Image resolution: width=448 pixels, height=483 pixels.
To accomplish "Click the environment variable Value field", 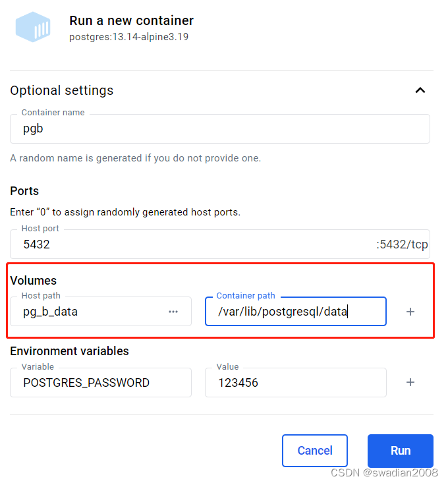I will click(x=295, y=383).
